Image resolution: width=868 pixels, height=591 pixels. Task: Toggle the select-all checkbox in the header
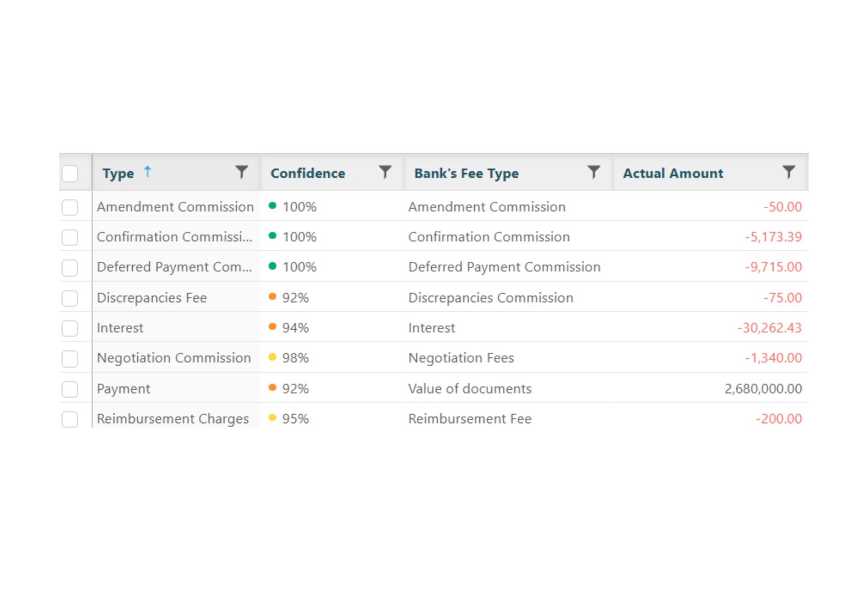click(70, 173)
